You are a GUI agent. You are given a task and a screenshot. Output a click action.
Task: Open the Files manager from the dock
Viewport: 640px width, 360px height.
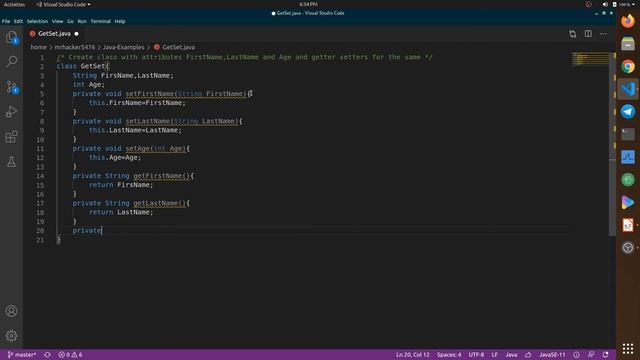pyautogui.click(x=628, y=43)
